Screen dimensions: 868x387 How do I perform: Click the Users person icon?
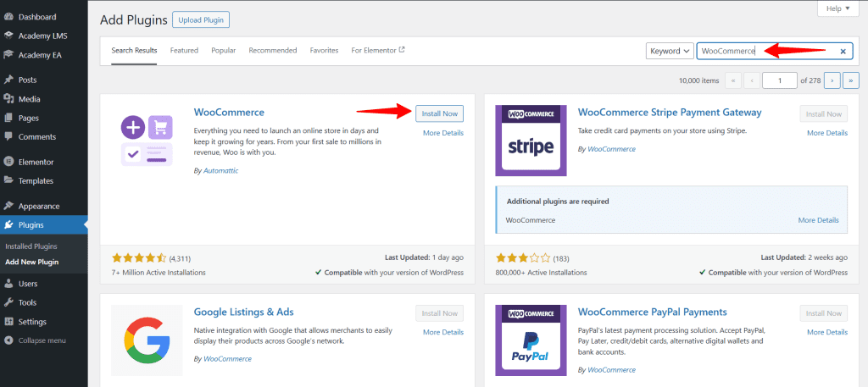[8, 284]
